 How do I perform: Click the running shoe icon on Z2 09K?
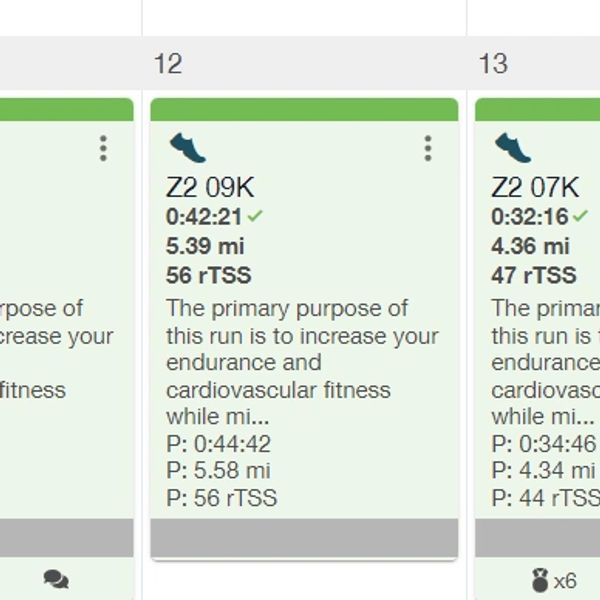(187, 148)
